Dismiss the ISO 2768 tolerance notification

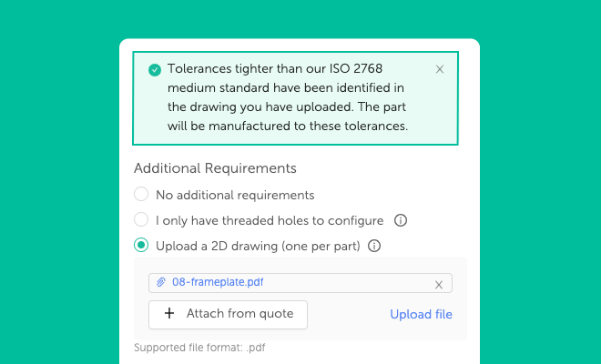pos(440,69)
